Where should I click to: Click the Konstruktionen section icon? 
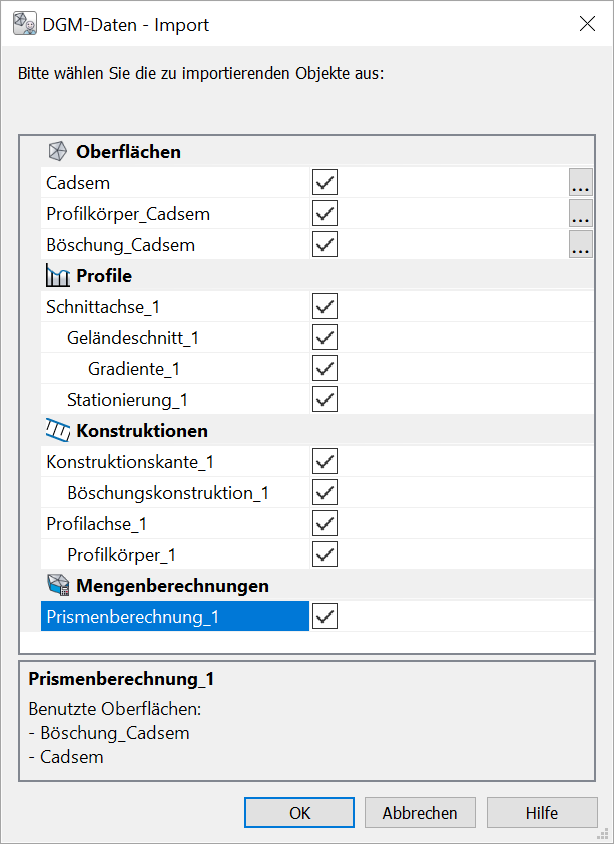58,431
